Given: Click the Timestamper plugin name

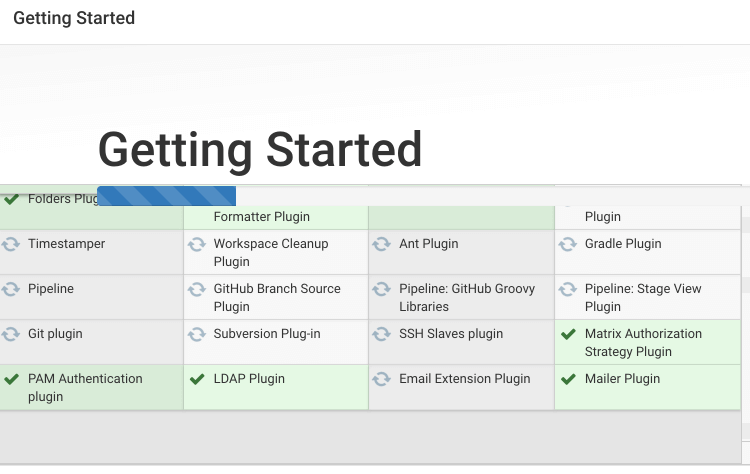Looking at the screenshot, I should point(66,244).
